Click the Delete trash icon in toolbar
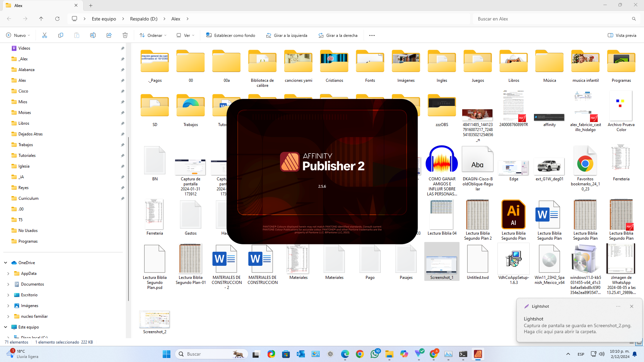 point(125,35)
